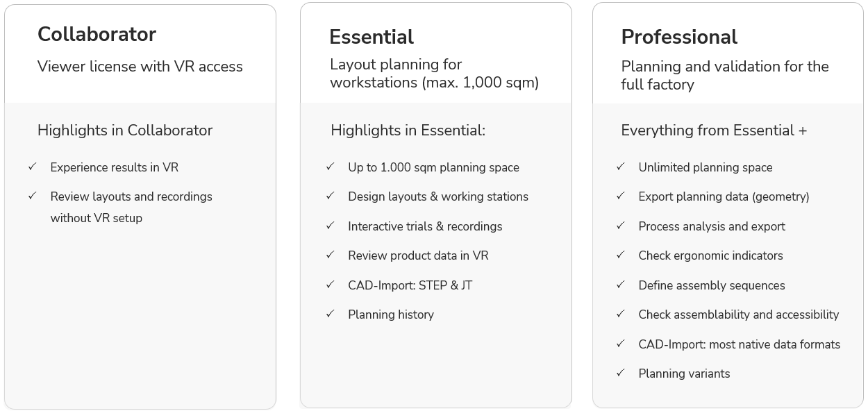868x411 pixels.
Task: Click checkmark next to Check ergonomic indicators
Action: pos(620,255)
